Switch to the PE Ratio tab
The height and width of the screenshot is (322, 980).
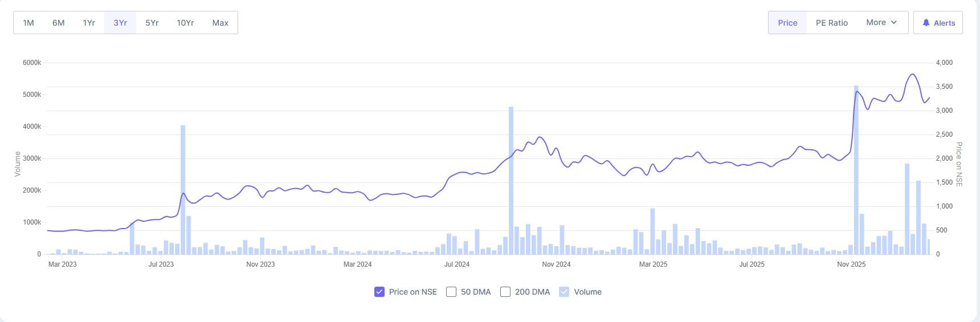tap(831, 23)
